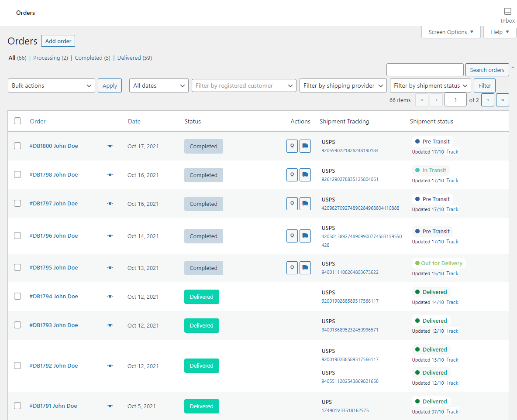Image resolution: width=517 pixels, height=420 pixels.
Task: Click the location pin icon for order #DB1800
Action: [292, 146]
